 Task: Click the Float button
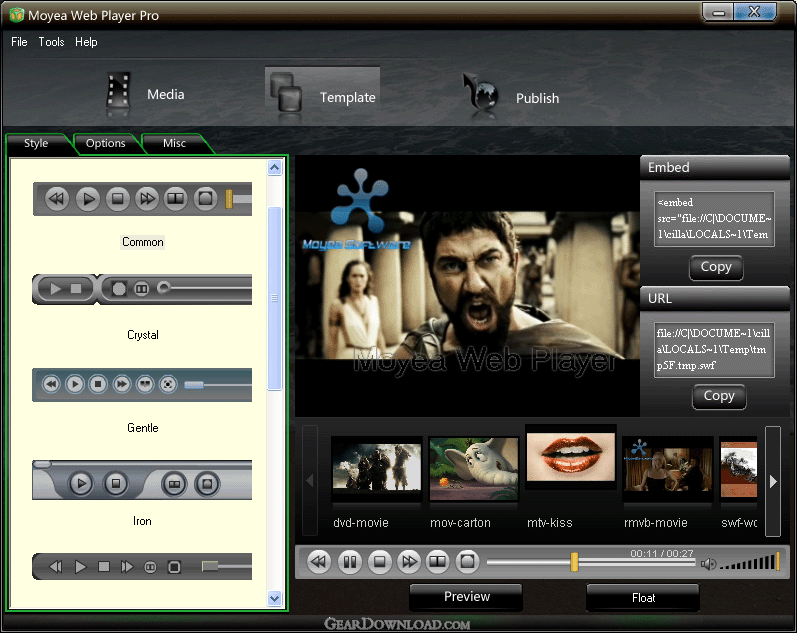[x=643, y=598]
